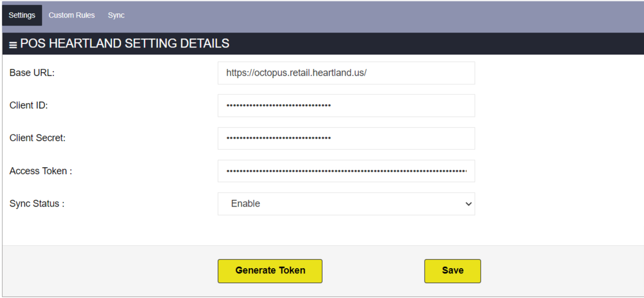Switch to the Settings tab
The image size is (644, 298).
tap(22, 15)
